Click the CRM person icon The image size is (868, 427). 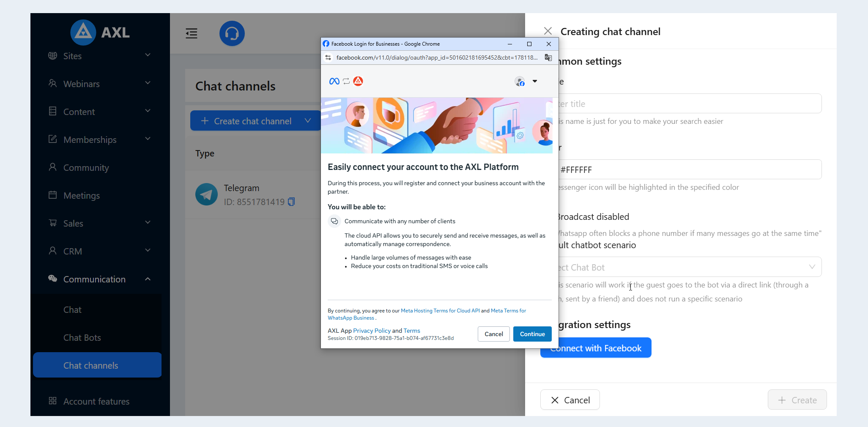[x=53, y=251]
